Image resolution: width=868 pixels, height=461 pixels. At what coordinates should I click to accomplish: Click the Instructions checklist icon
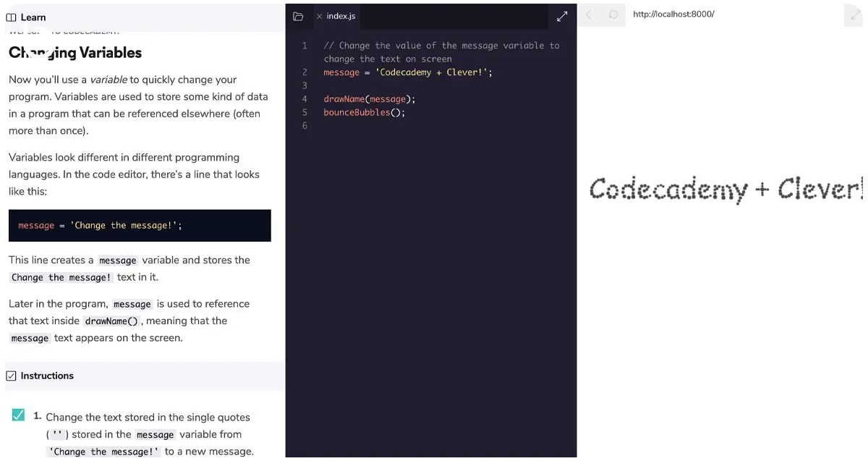pos(11,376)
